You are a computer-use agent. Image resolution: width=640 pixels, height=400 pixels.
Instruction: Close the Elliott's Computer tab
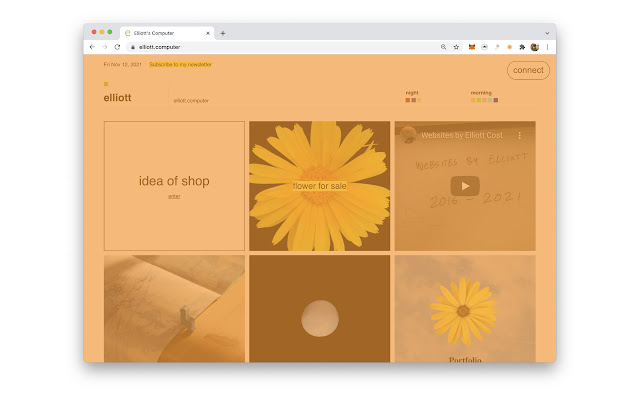(x=208, y=33)
